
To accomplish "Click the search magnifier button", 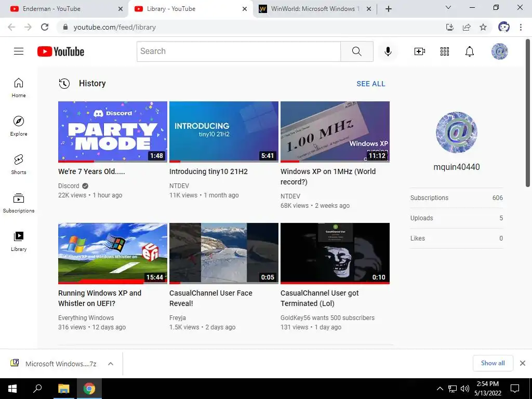I will tap(356, 51).
